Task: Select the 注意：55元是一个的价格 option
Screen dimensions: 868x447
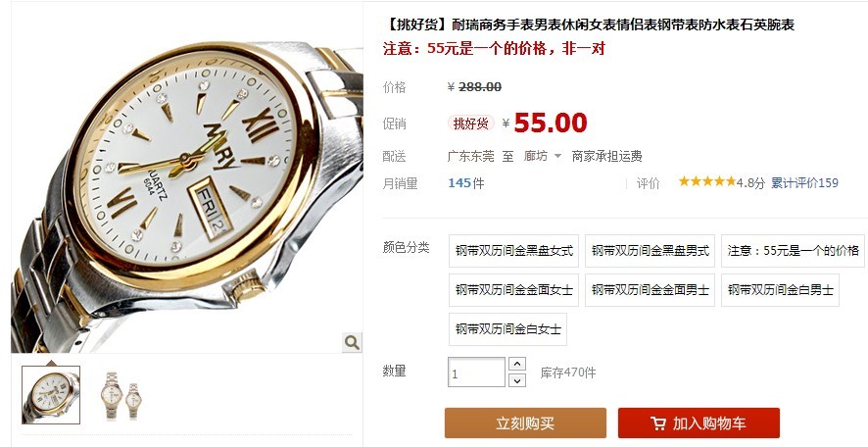Action: point(793,251)
